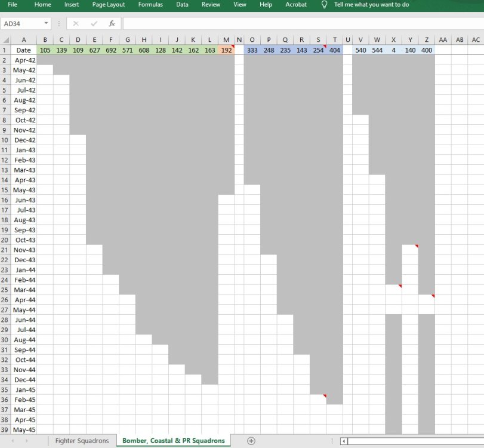Click the blue cell with value 333

(x=252, y=50)
